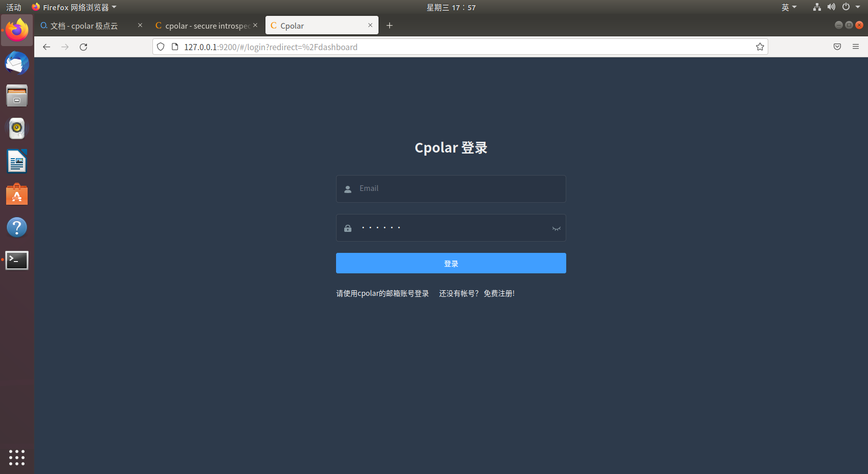Close the active Cpolar tab
Image resolution: width=868 pixels, height=474 pixels.
370,25
